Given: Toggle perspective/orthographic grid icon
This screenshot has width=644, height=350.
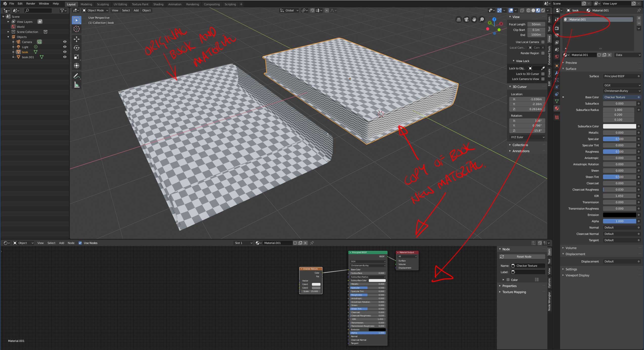Looking at the screenshot, I should [x=458, y=19].
